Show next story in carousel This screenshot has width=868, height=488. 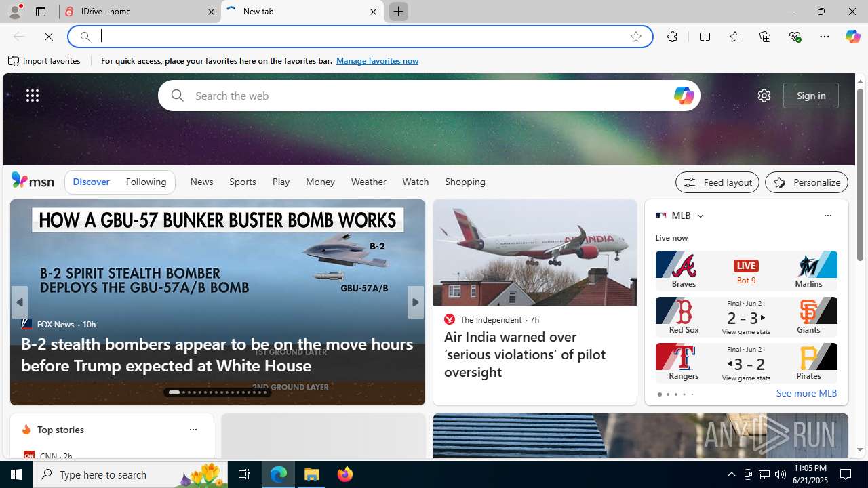click(416, 302)
